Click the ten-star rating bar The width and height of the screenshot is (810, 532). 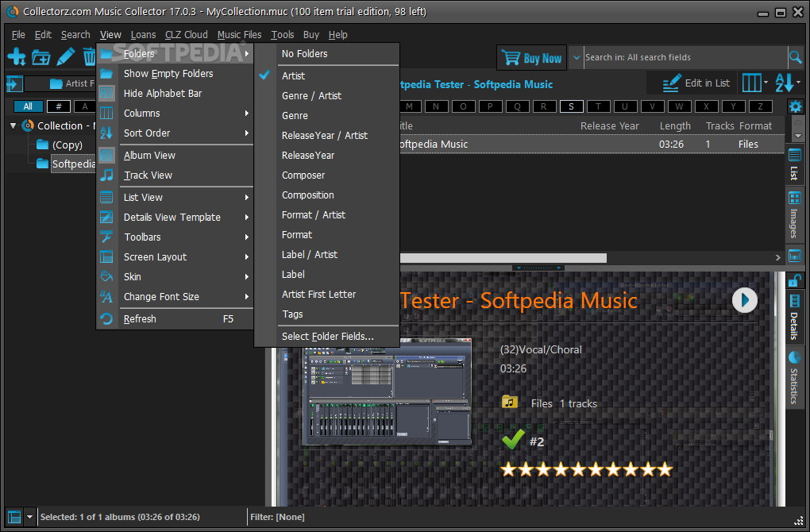coord(587,469)
